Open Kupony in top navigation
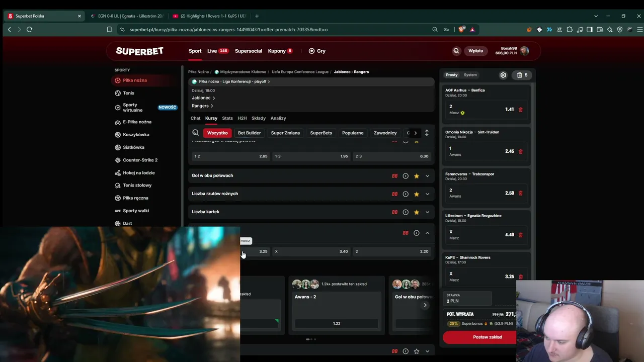 click(280, 51)
